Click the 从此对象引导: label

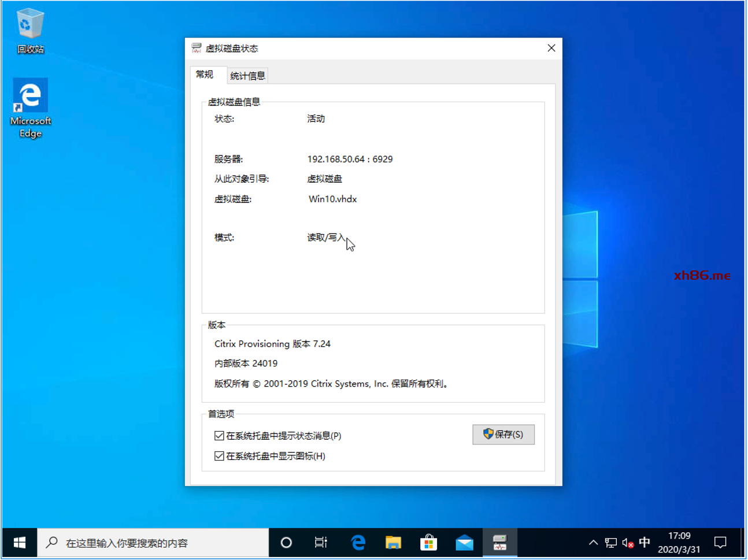click(x=242, y=179)
